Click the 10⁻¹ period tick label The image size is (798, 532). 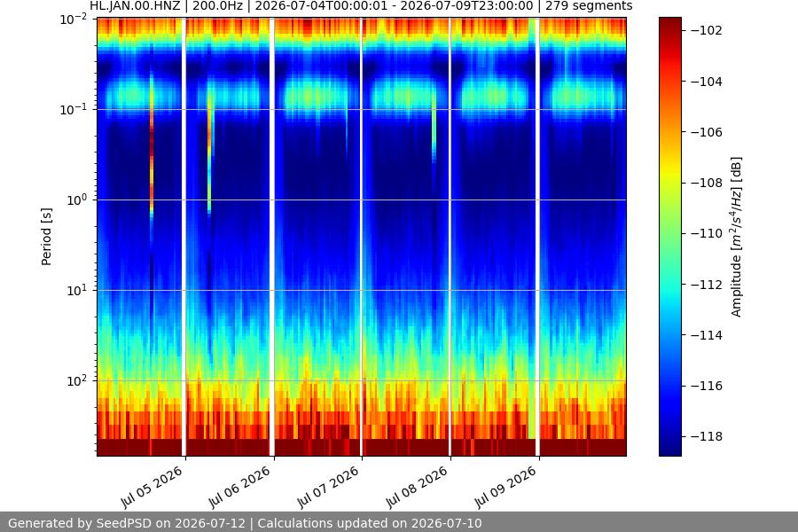(74, 109)
